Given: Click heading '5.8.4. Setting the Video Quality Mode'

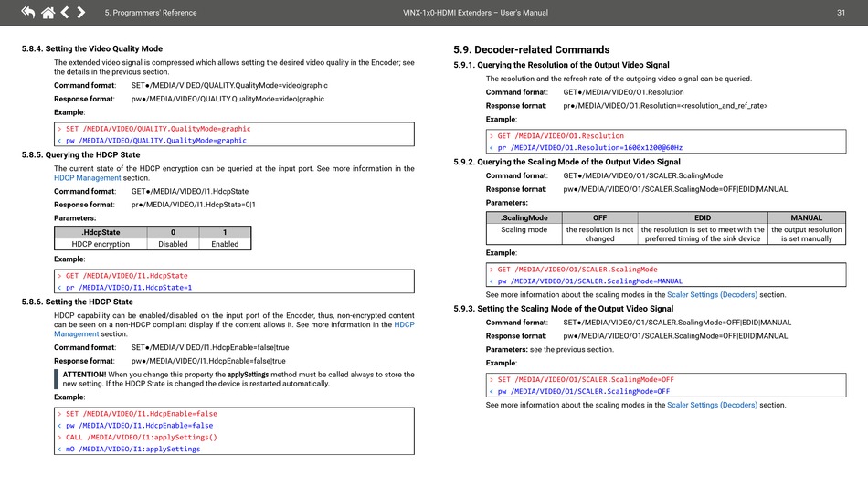Looking at the screenshot, I should click(x=92, y=48).
